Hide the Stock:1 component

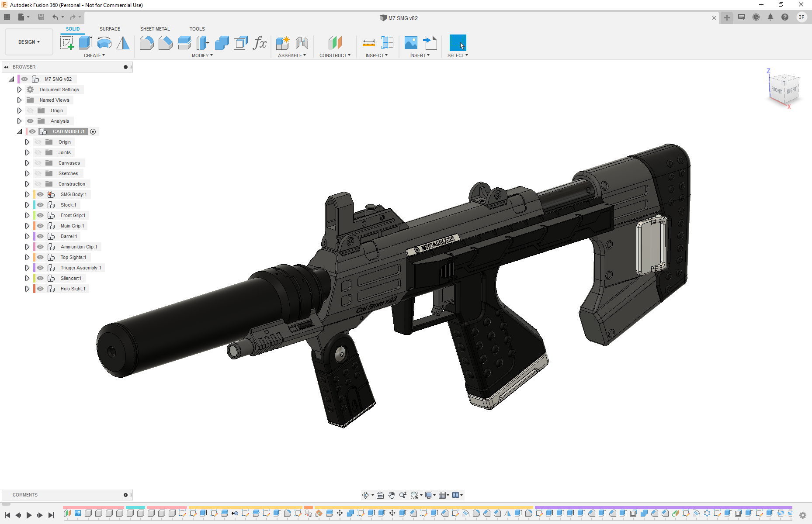pos(40,205)
